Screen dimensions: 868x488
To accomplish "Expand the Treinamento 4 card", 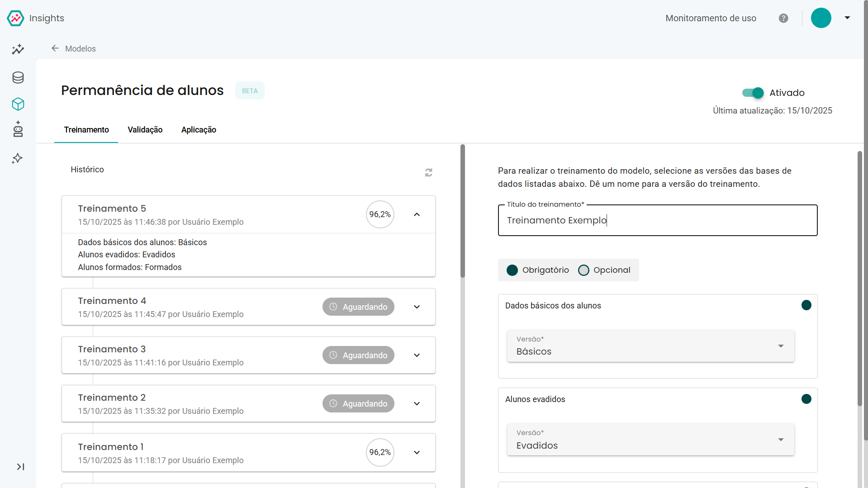I will click(x=417, y=307).
